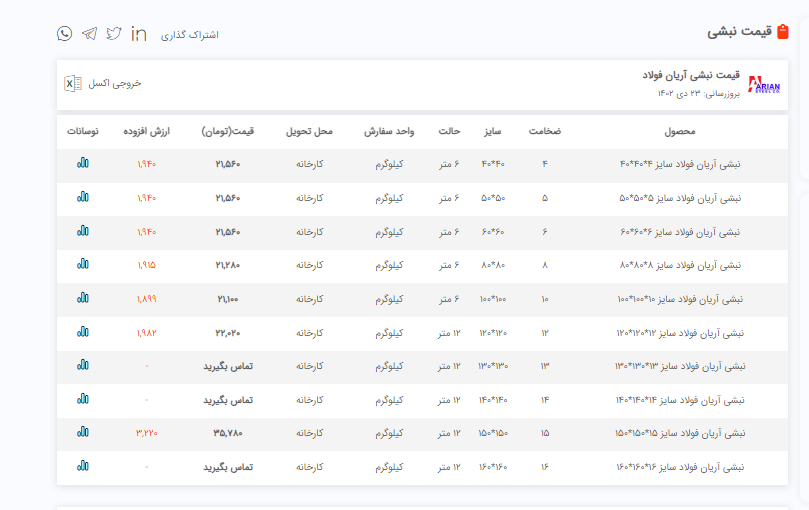
Task: Share the page via WhatsApp icon
Action: pos(65,34)
